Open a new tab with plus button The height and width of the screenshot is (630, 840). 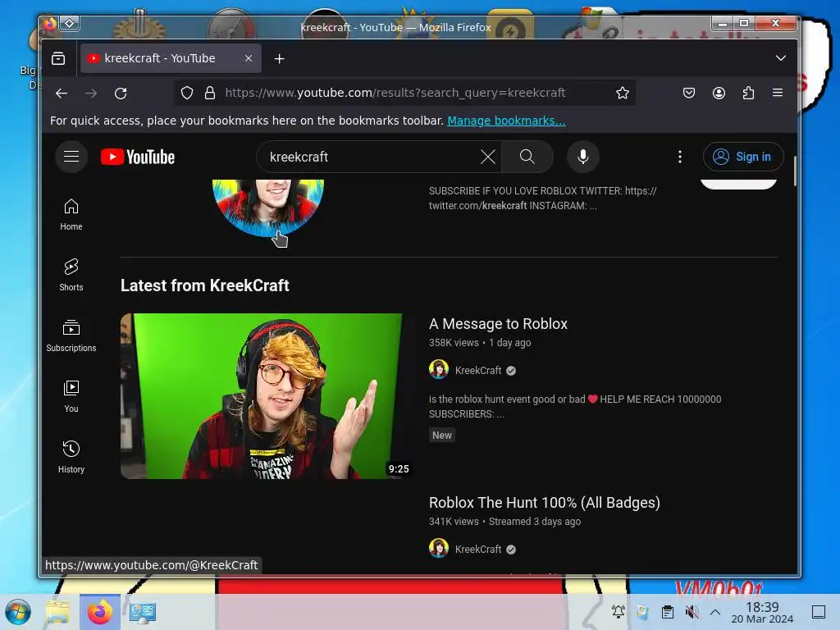(x=279, y=58)
